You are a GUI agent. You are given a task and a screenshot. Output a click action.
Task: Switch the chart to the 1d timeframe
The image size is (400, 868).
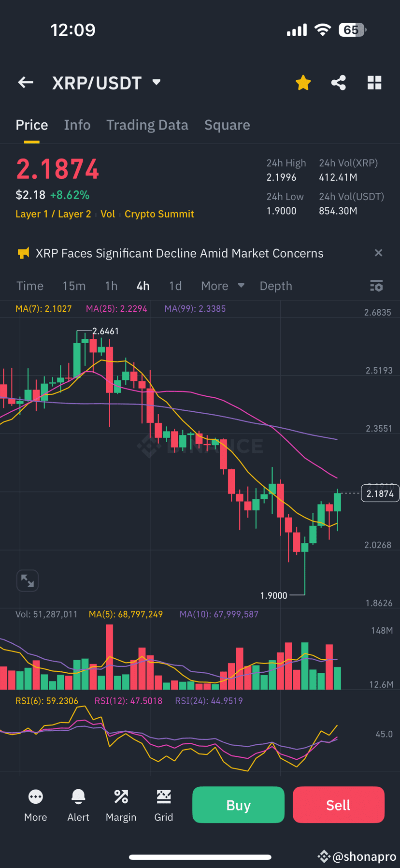(x=175, y=286)
